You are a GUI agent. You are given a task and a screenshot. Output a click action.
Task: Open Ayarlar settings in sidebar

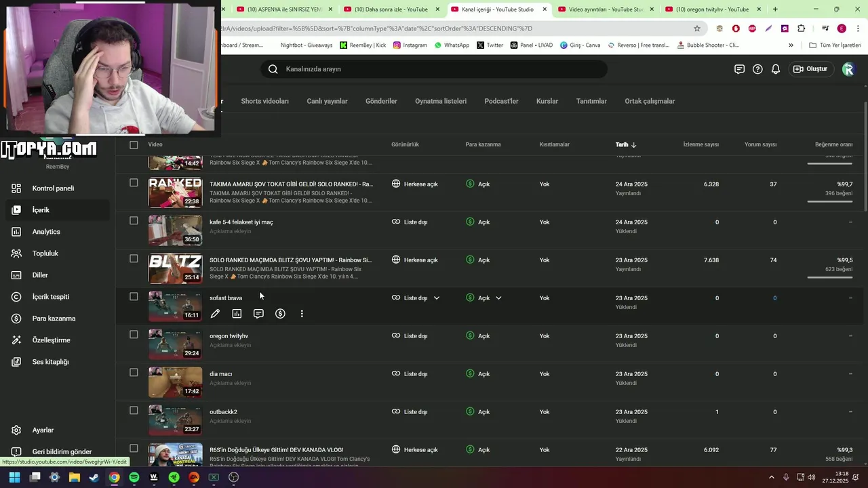pyautogui.click(x=56, y=430)
